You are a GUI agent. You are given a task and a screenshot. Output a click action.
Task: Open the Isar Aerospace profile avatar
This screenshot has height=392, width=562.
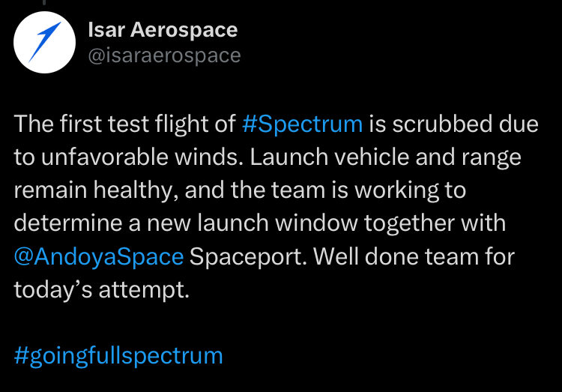[x=44, y=43]
